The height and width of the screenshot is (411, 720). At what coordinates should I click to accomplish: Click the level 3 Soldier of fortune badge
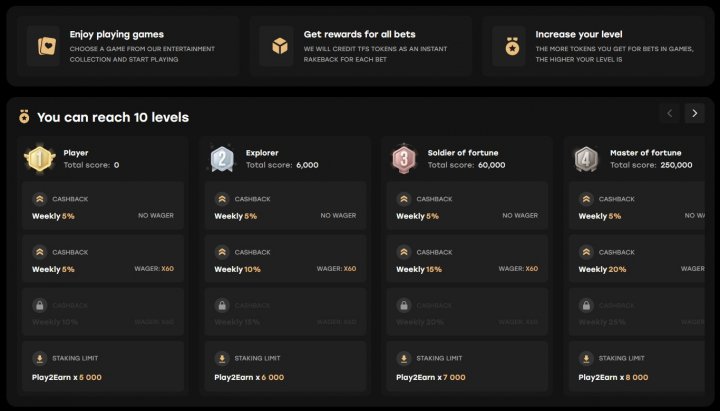tap(404, 158)
